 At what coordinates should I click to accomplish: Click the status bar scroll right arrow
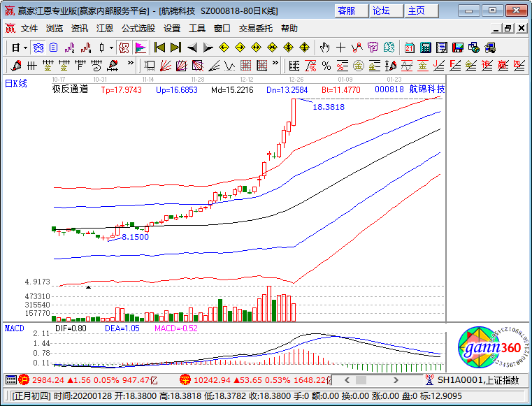point(396,380)
